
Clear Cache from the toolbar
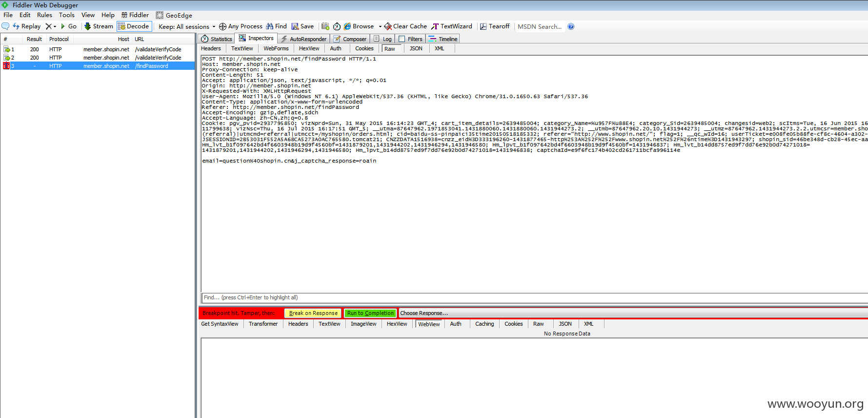coord(405,26)
